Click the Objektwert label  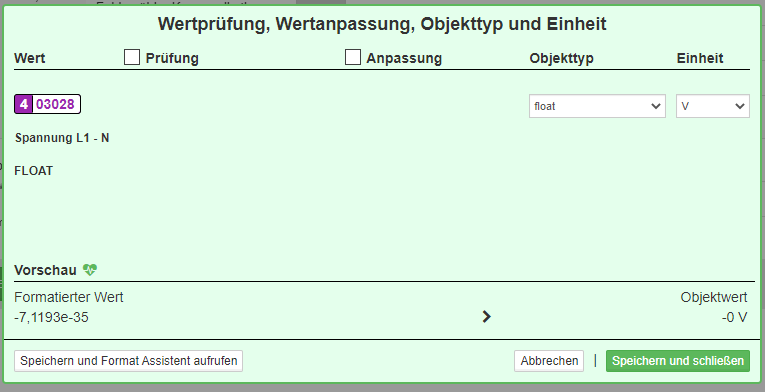click(x=714, y=297)
